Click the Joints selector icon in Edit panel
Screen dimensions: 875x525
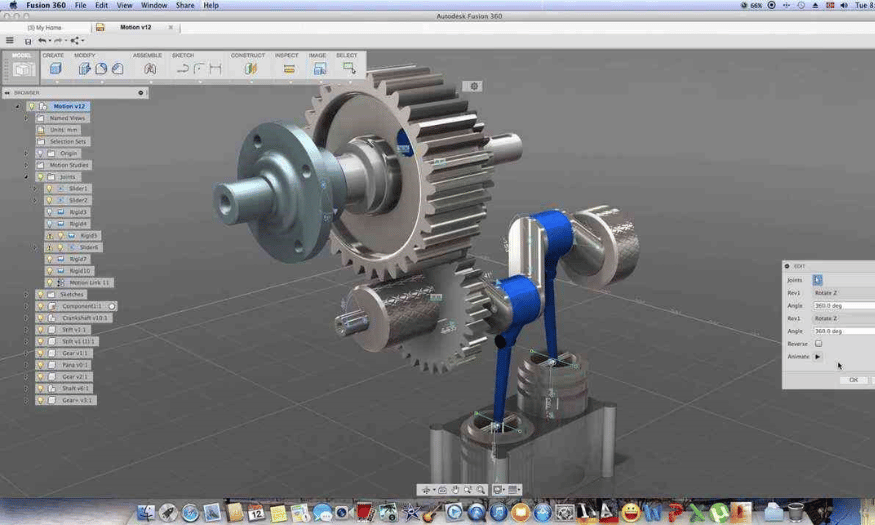tap(818, 280)
